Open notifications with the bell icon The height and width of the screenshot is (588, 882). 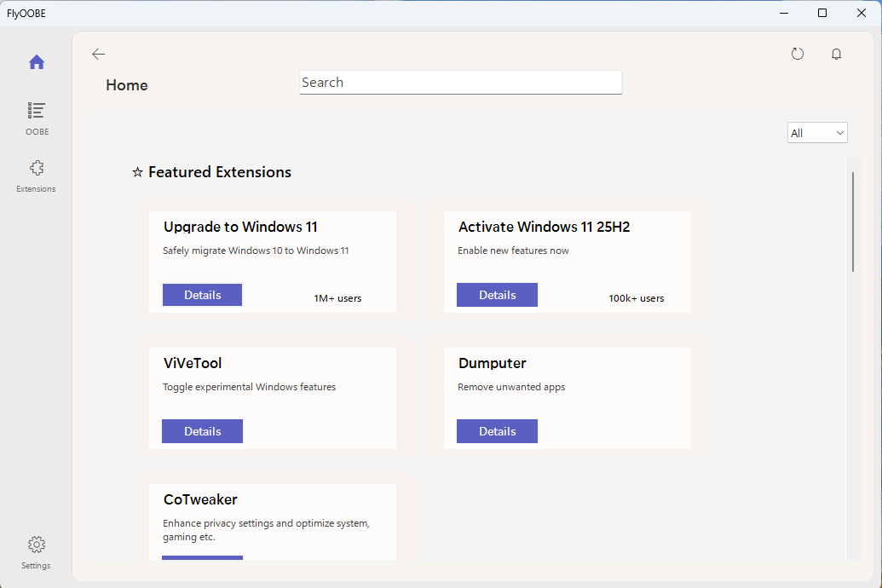click(836, 53)
